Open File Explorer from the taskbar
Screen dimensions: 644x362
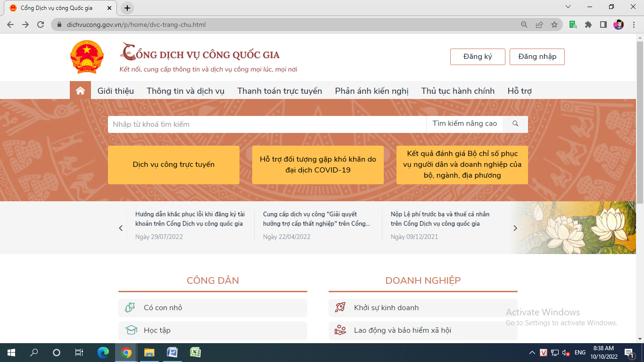coord(149,353)
